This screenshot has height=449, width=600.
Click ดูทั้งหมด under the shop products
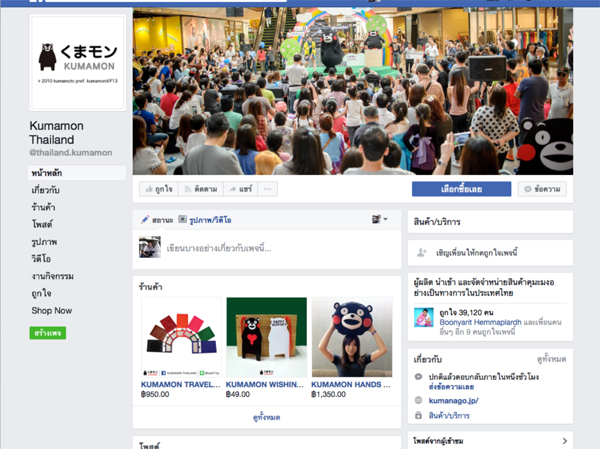tap(267, 417)
